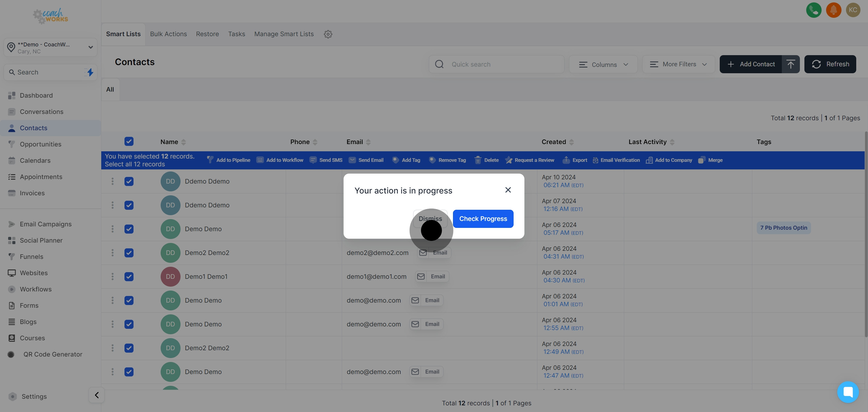Image resolution: width=868 pixels, height=412 pixels.
Task: Click the green phone dialer icon
Action: pyautogui.click(x=813, y=10)
